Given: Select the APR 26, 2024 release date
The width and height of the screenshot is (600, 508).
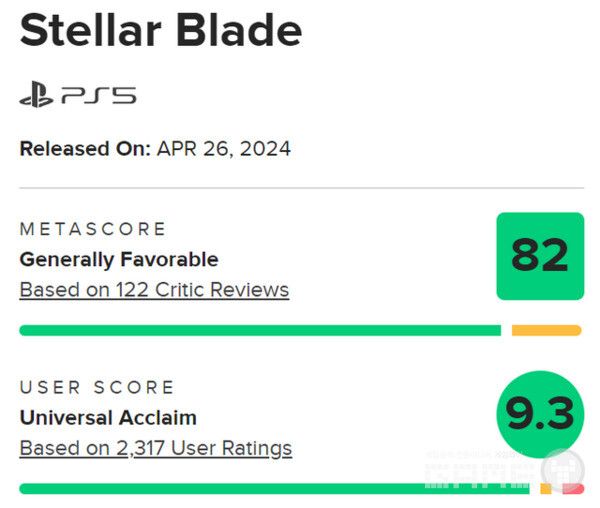Looking at the screenshot, I should coord(224,149).
